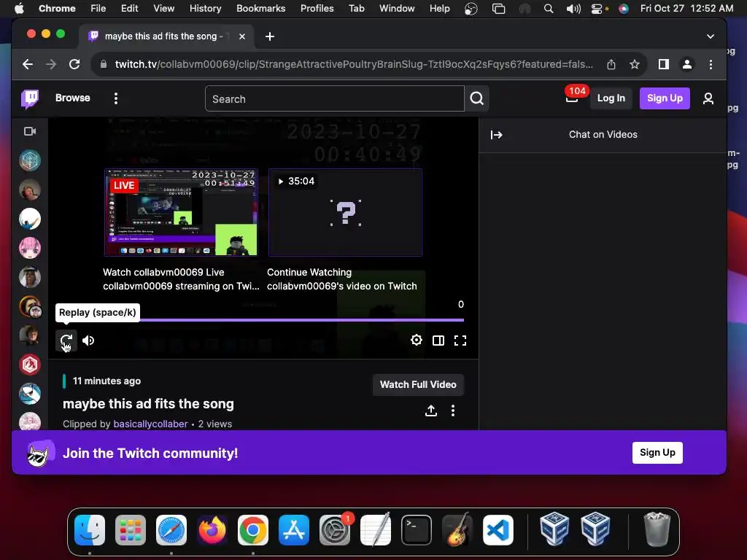Open Visual Studio Code from the Dock
747x560 pixels.
click(498, 530)
